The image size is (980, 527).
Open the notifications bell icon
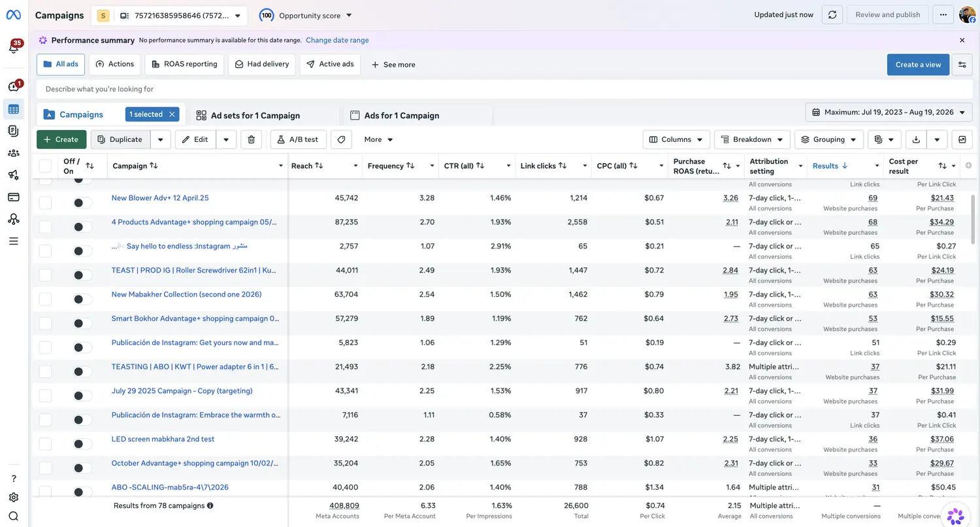tap(13, 48)
